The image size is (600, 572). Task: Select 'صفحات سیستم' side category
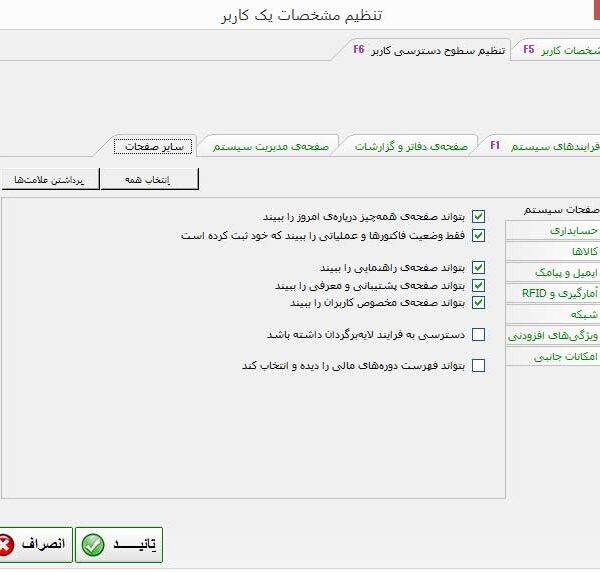coord(561,210)
